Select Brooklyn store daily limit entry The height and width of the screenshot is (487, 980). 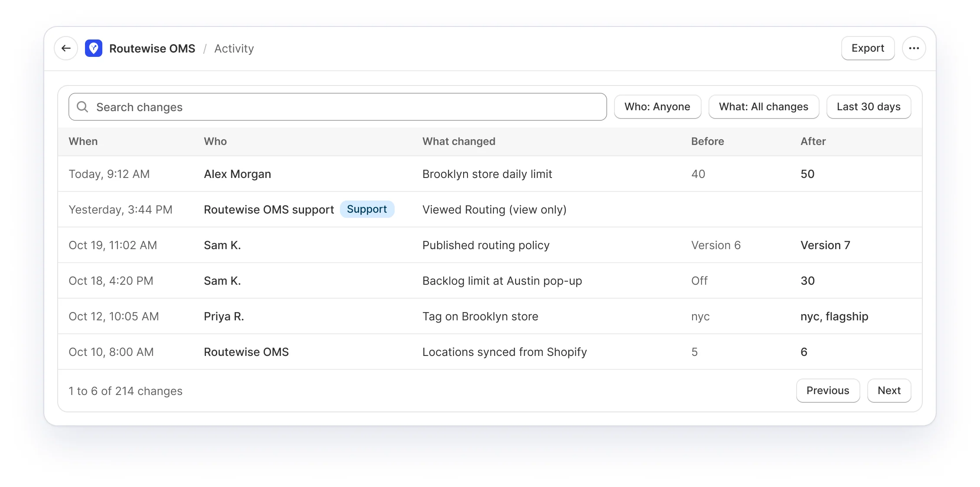coord(487,174)
